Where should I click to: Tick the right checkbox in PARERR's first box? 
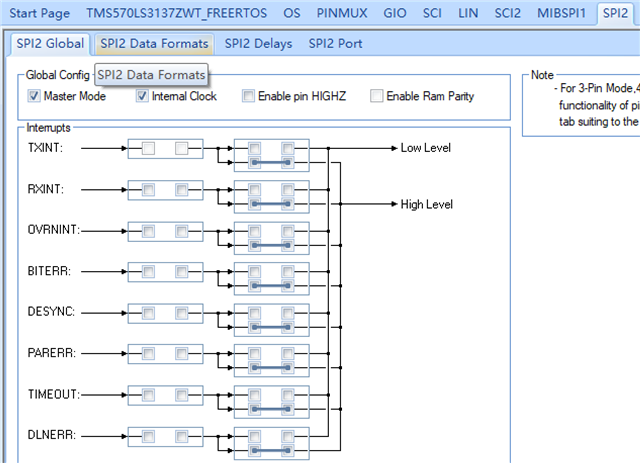click(x=182, y=354)
